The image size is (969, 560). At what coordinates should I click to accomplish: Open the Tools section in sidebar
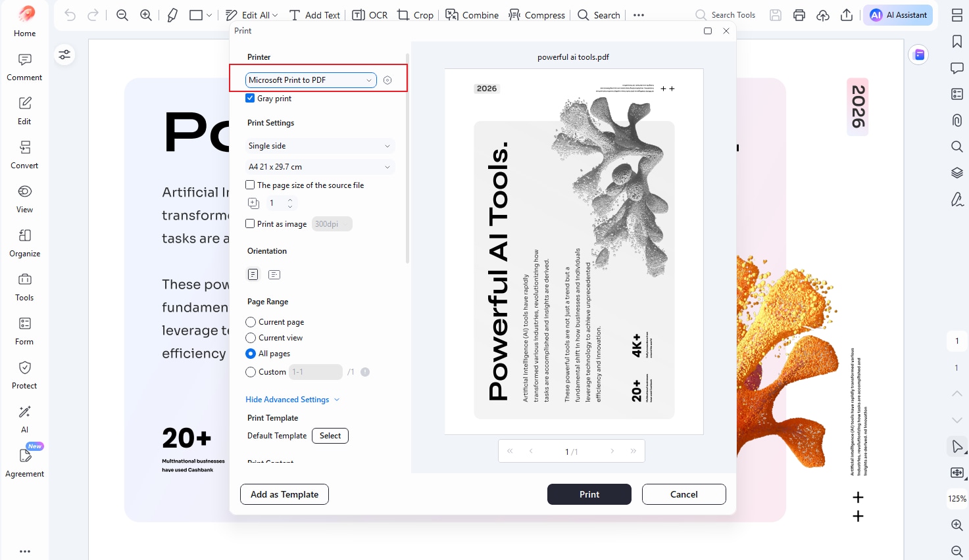(x=25, y=287)
